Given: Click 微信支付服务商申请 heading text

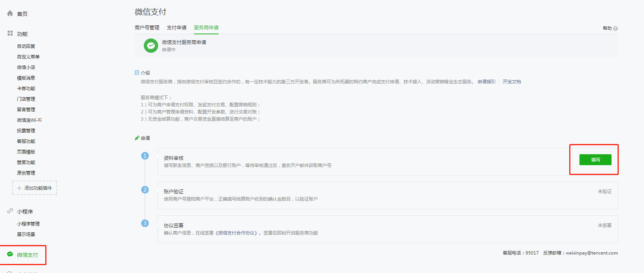Looking at the screenshot, I should [184, 42].
